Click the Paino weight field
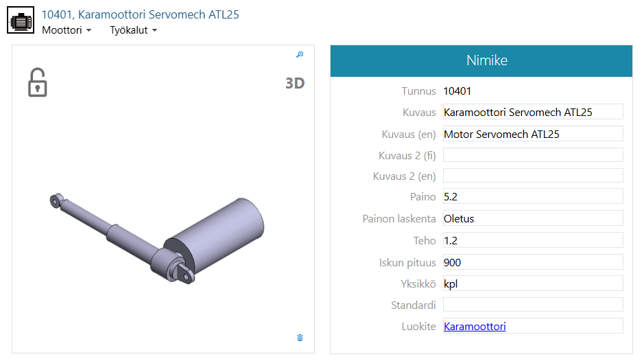Image resolution: width=644 pixels, height=361 pixels. tap(533, 197)
